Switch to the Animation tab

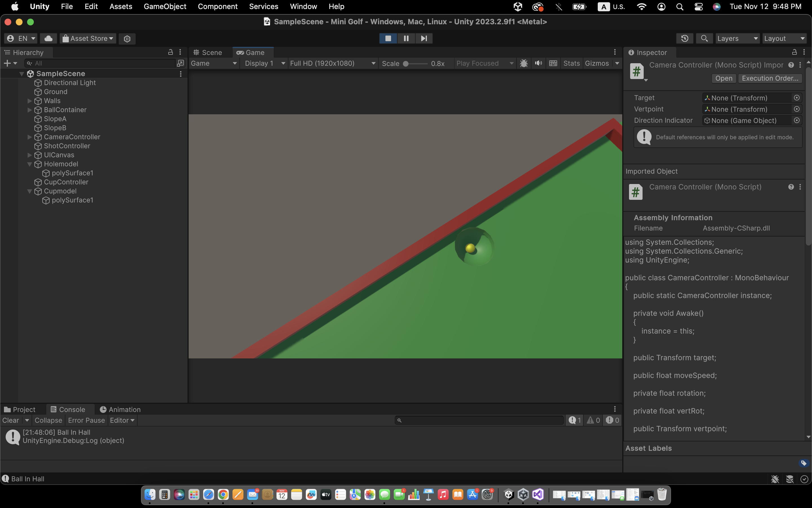[120, 410]
